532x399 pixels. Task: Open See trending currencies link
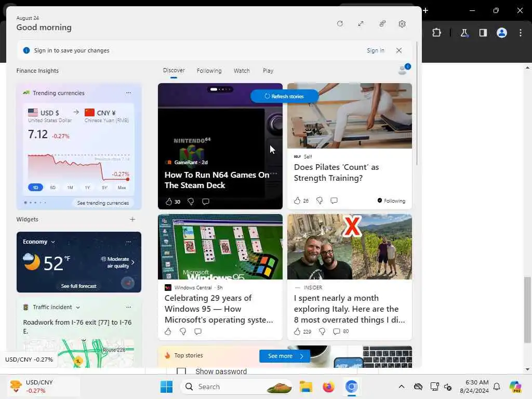point(103,203)
